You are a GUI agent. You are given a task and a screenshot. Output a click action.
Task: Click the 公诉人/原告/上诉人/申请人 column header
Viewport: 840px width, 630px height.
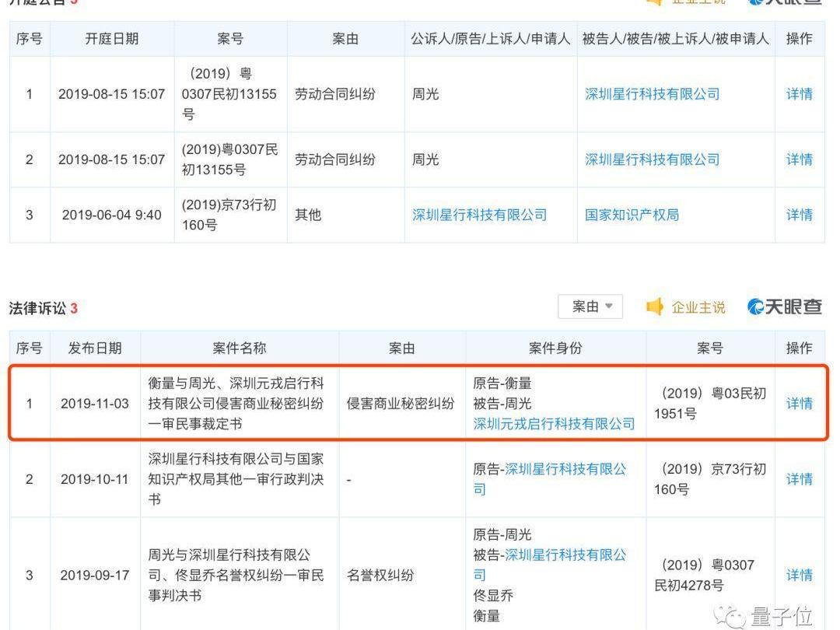point(490,39)
